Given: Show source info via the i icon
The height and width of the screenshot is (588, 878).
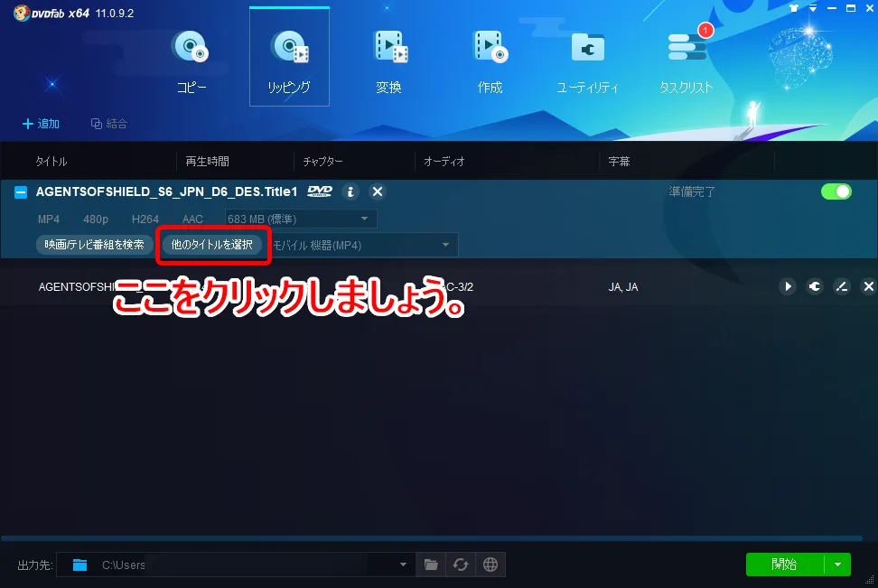Looking at the screenshot, I should click(x=350, y=192).
